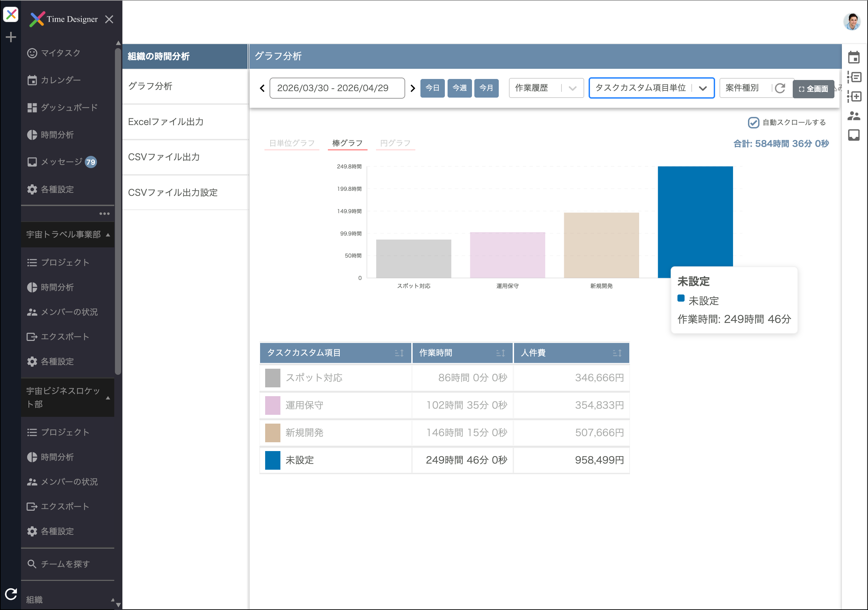Close the Time Designer sidebar with the X
The height and width of the screenshot is (610, 868).
point(109,19)
